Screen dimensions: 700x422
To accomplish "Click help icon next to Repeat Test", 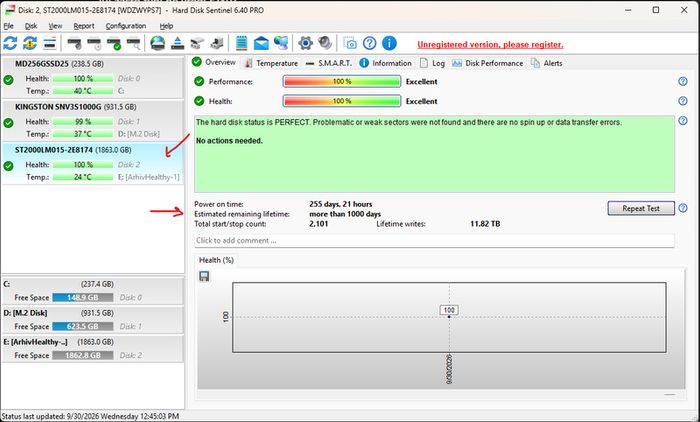I will (683, 208).
